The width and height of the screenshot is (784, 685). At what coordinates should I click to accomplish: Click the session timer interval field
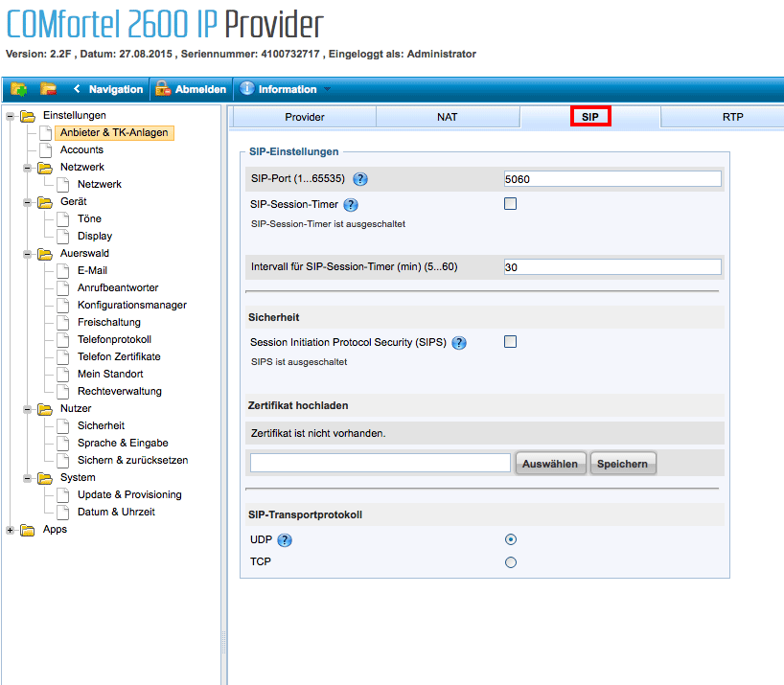coord(612,266)
